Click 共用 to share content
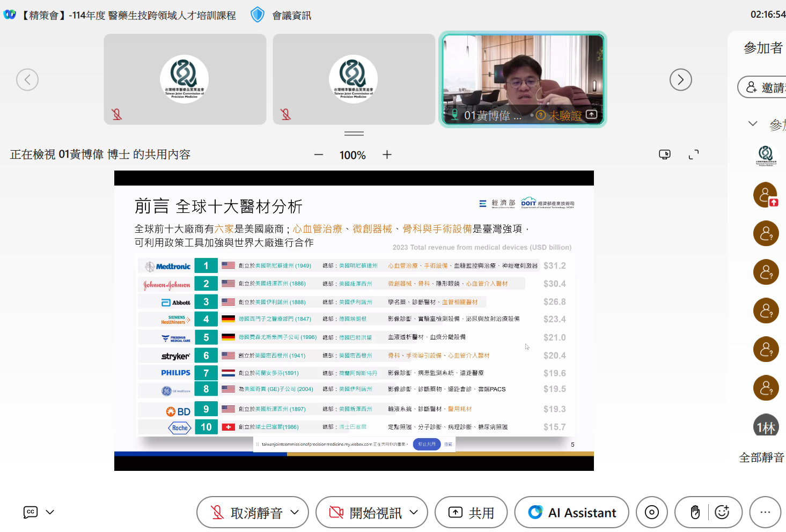Image resolution: width=786 pixels, height=532 pixels. tap(472, 512)
